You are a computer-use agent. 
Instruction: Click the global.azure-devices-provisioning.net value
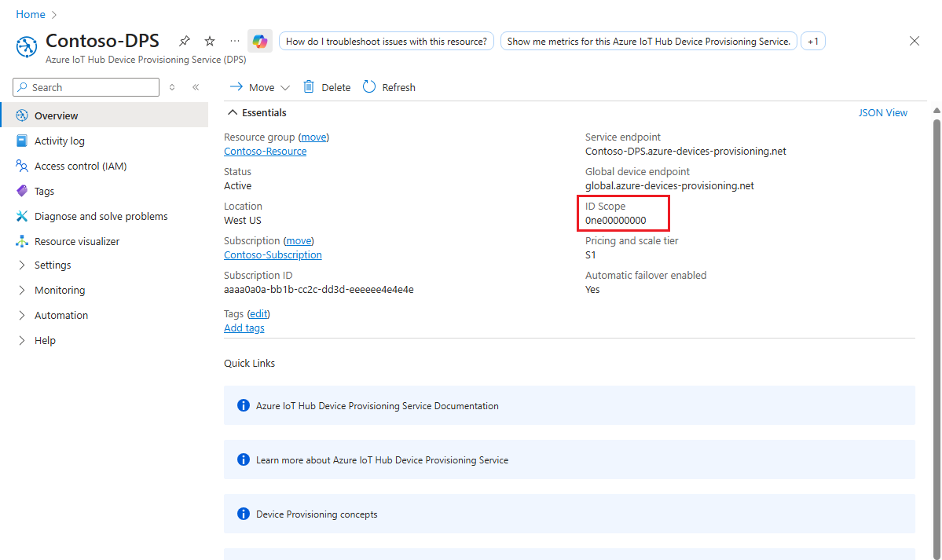coord(669,185)
